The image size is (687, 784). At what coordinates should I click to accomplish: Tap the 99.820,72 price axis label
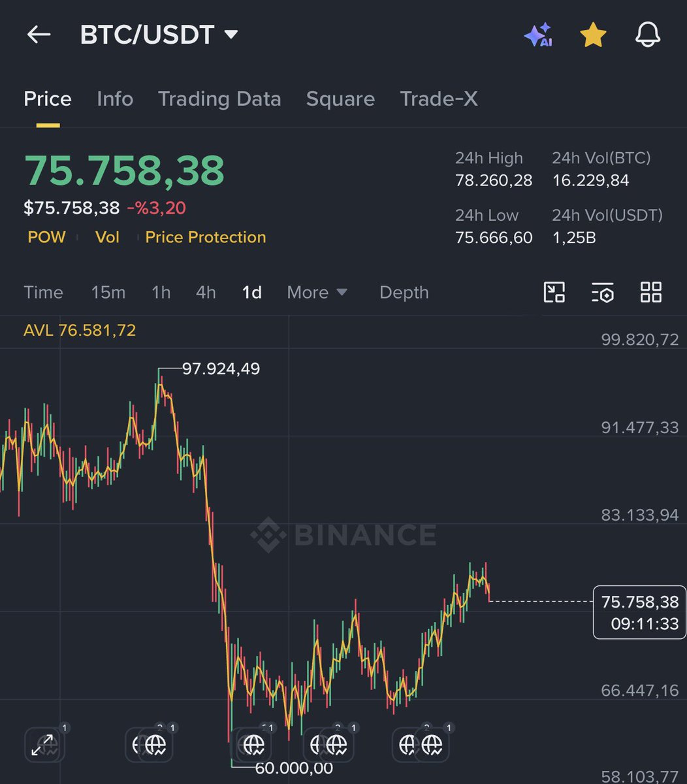(x=640, y=340)
